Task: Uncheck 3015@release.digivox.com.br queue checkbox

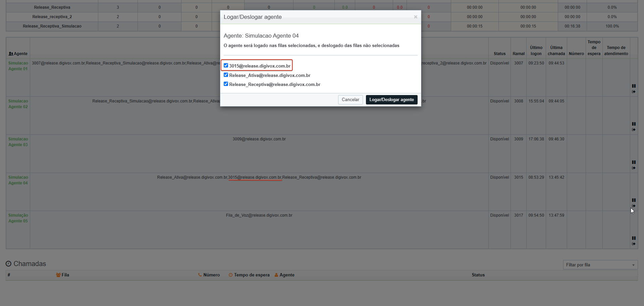Action: (226, 65)
